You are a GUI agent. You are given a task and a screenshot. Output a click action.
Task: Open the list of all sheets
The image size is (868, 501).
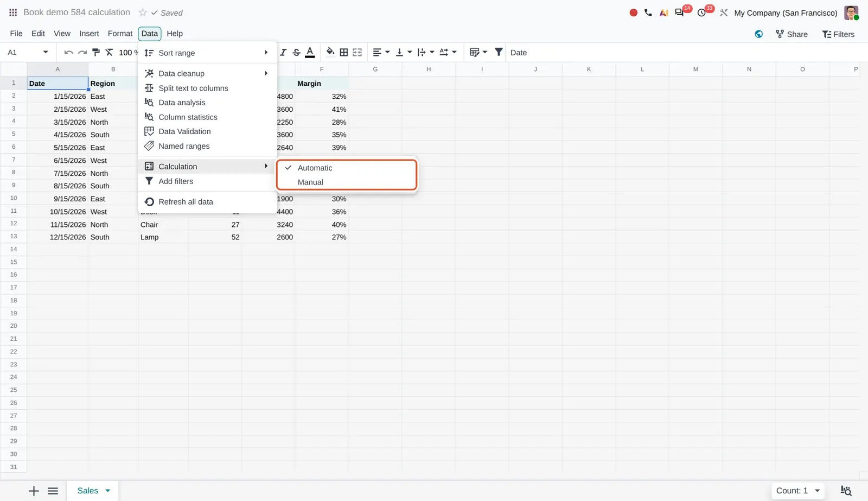[53, 491]
